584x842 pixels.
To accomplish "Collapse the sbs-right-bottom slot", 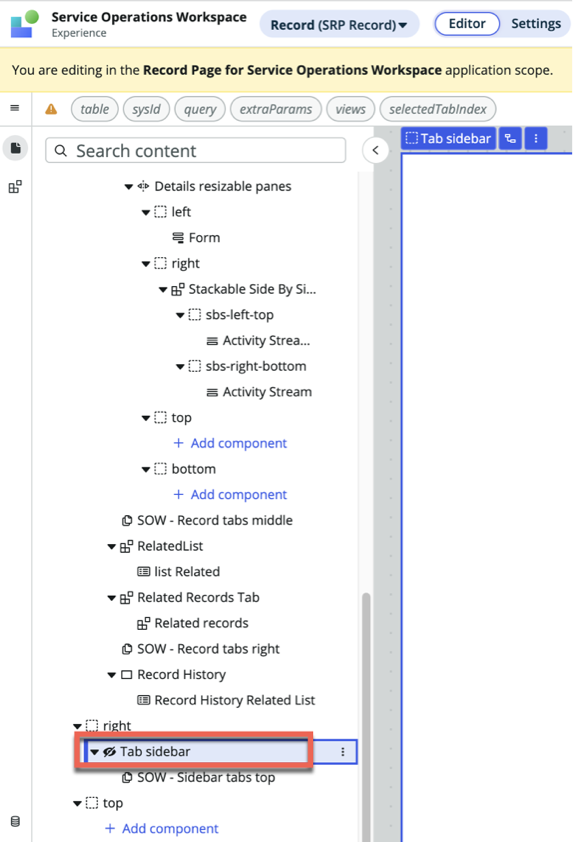I will coord(180,367).
